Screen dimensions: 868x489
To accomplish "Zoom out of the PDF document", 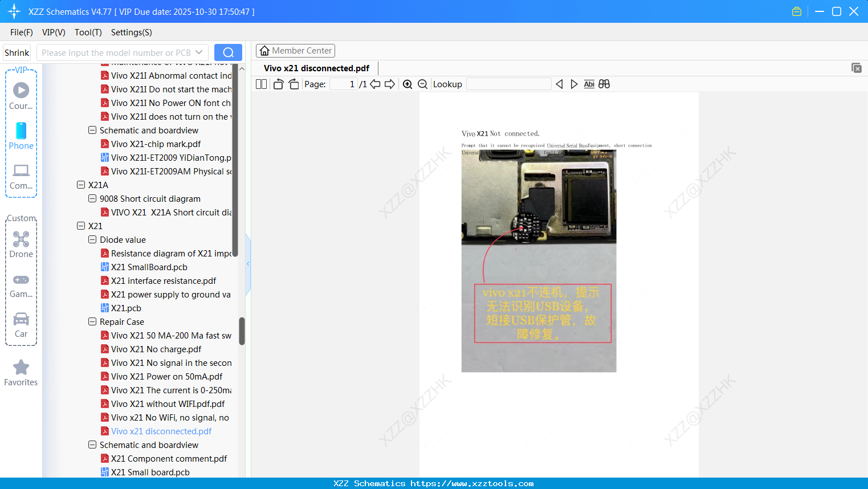I will [x=422, y=84].
